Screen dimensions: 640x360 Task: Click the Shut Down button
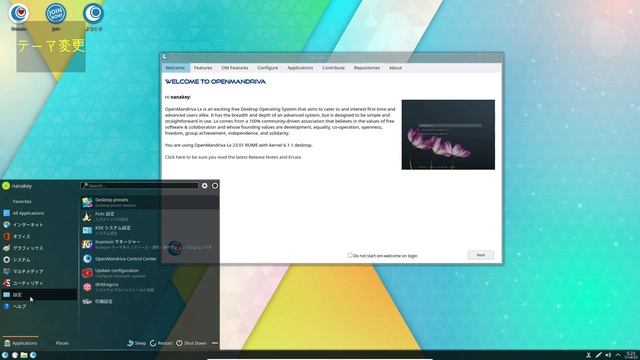point(191,343)
